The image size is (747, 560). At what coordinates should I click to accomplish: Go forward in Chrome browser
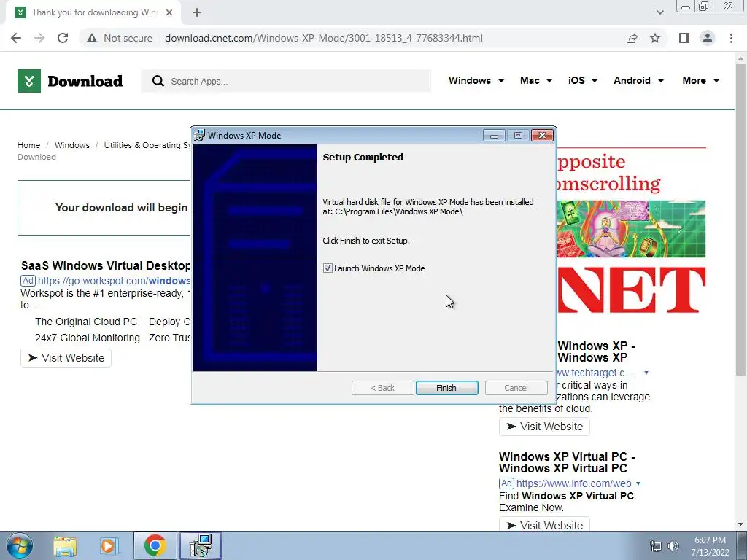pos(39,38)
